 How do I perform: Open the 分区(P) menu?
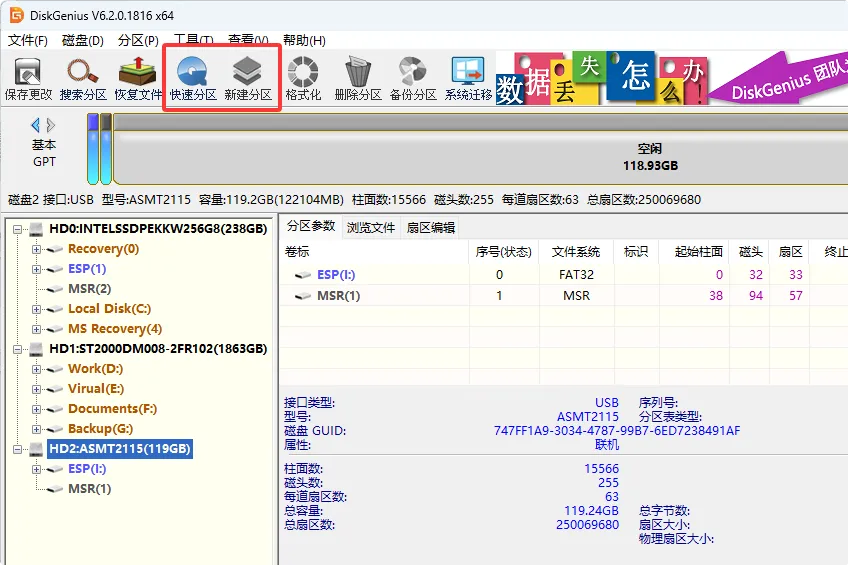[x=138, y=41]
